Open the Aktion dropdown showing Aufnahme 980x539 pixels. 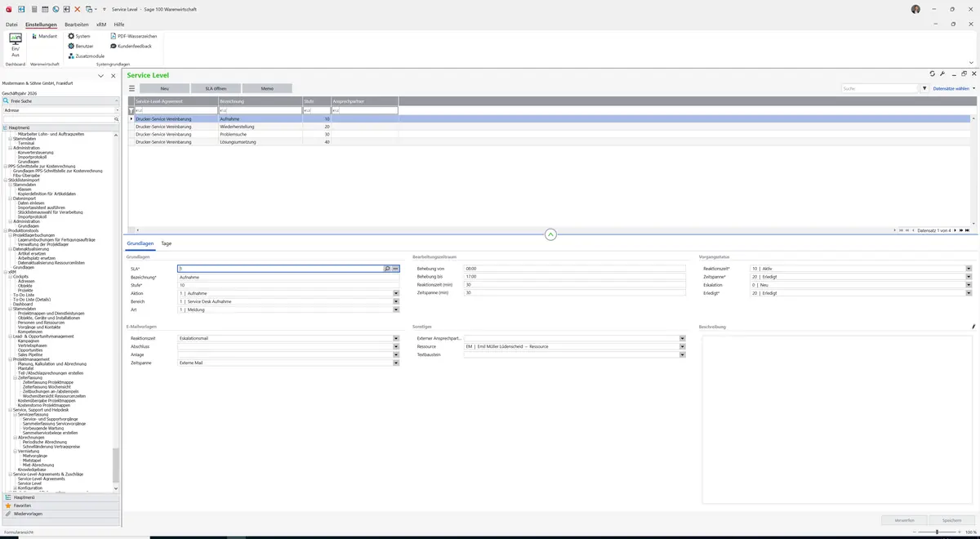tap(396, 293)
